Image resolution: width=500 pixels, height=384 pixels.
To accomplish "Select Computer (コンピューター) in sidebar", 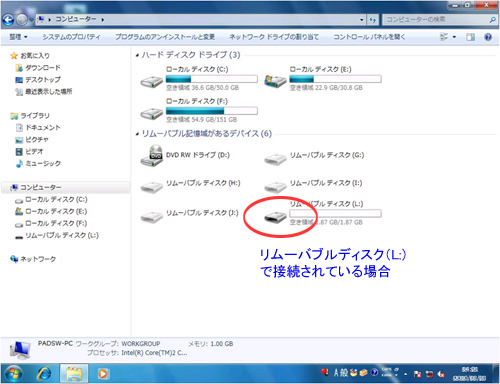I will (66, 188).
